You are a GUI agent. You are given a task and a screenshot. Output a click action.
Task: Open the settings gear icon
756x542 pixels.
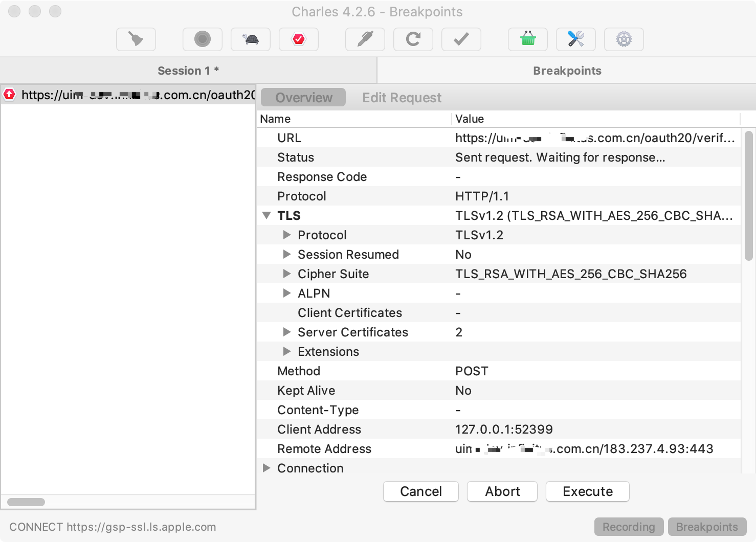pos(624,39)
